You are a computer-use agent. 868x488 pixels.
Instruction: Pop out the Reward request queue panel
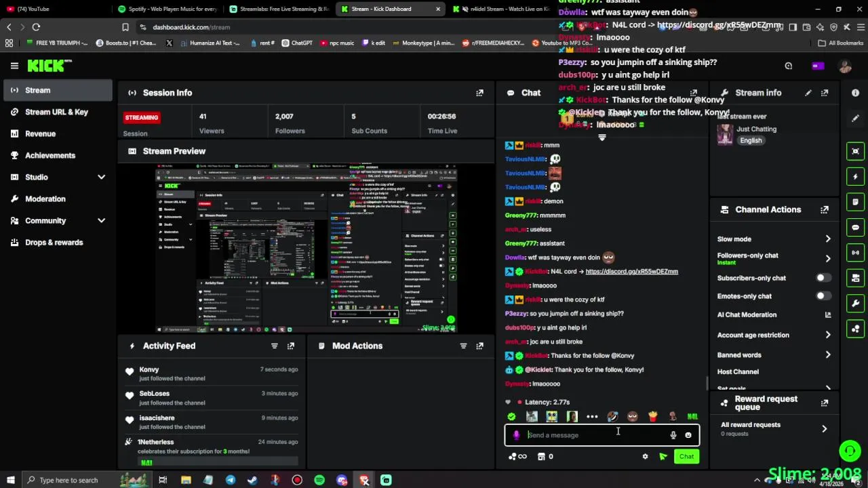point(825,403)
